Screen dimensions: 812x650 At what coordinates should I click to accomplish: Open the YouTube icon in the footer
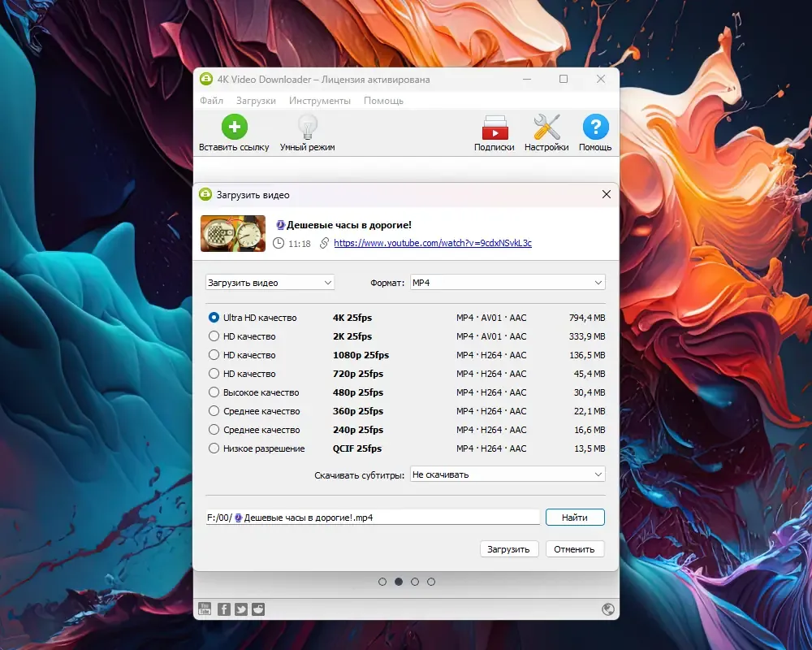click(205, 609)
